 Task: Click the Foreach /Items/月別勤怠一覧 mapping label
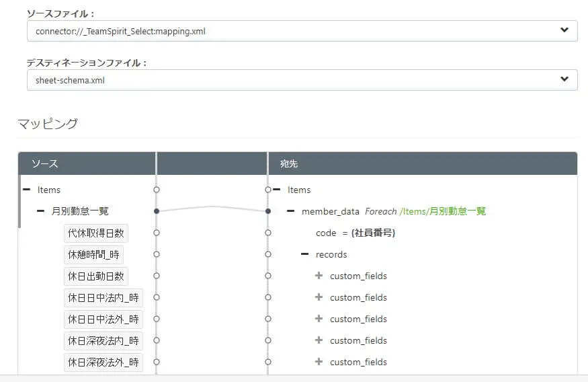(425, 211)
